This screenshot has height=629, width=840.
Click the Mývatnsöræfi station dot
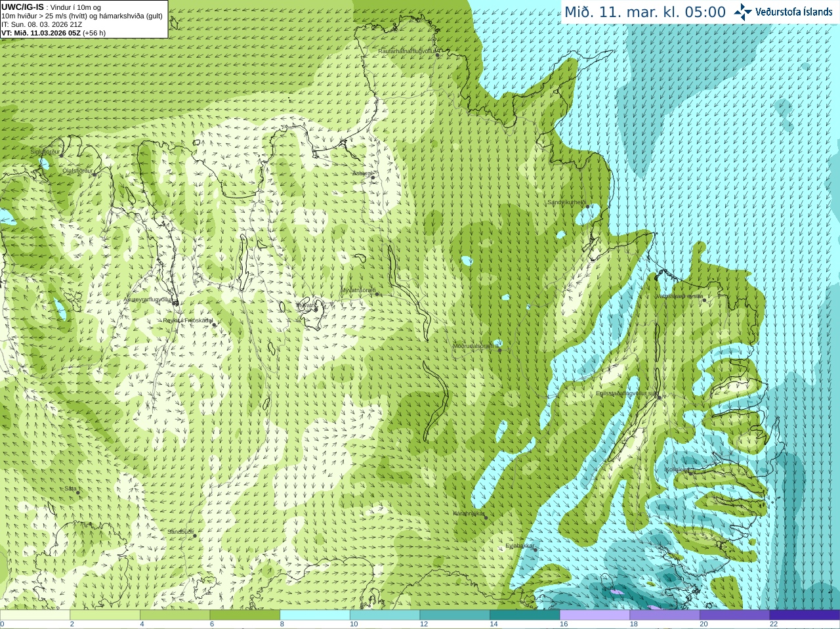pos(377,293)
